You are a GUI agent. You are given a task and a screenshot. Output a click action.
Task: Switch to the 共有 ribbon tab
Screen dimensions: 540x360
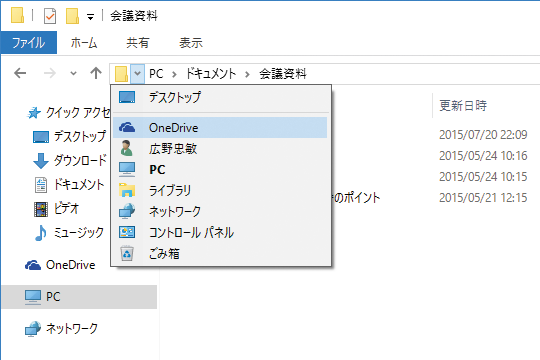click(x=137, y=43)
